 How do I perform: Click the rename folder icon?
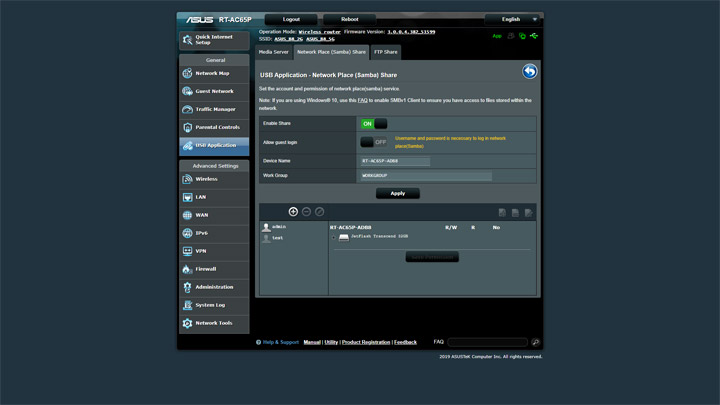click(x=529, y=213)
